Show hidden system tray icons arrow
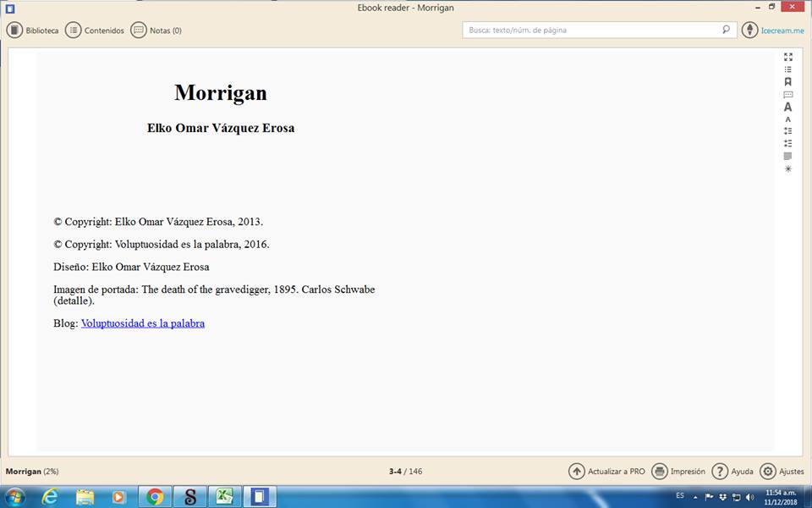This screenshot has width=812, height=508. pos(695,496)
